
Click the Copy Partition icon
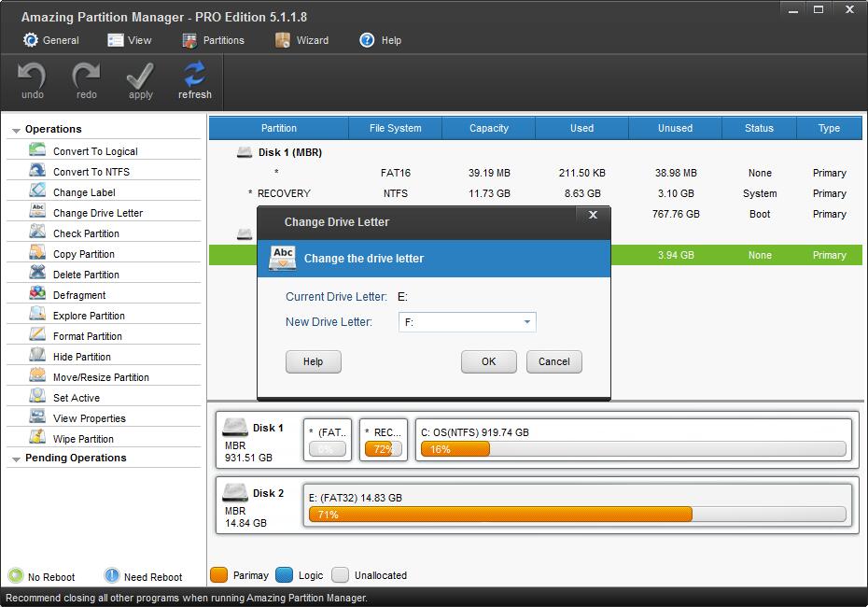point(37,252)
